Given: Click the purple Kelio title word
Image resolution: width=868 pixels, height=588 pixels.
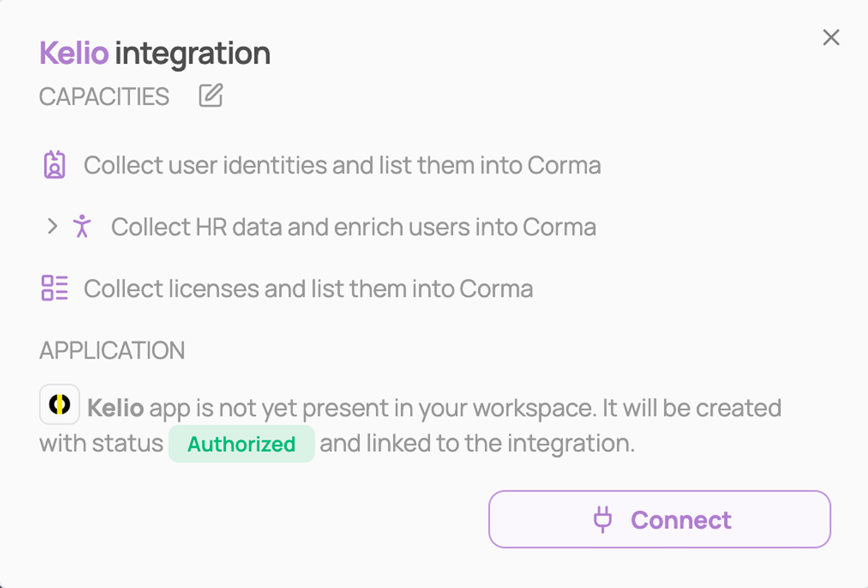Looking at the screenshot, I should tap(74, 53).
